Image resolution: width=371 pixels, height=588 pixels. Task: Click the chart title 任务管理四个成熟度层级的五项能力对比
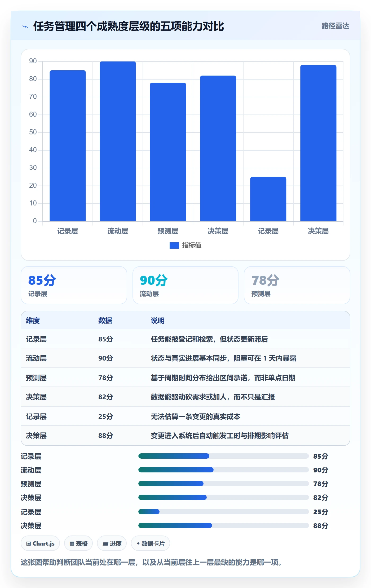click(129, 26)
